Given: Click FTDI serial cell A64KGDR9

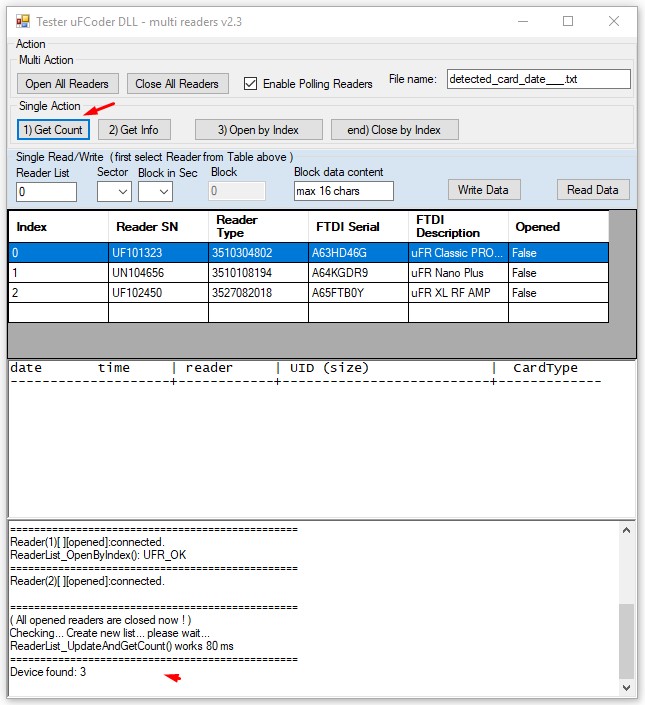Looking at the screenshot, I should [x=358, y=273].
